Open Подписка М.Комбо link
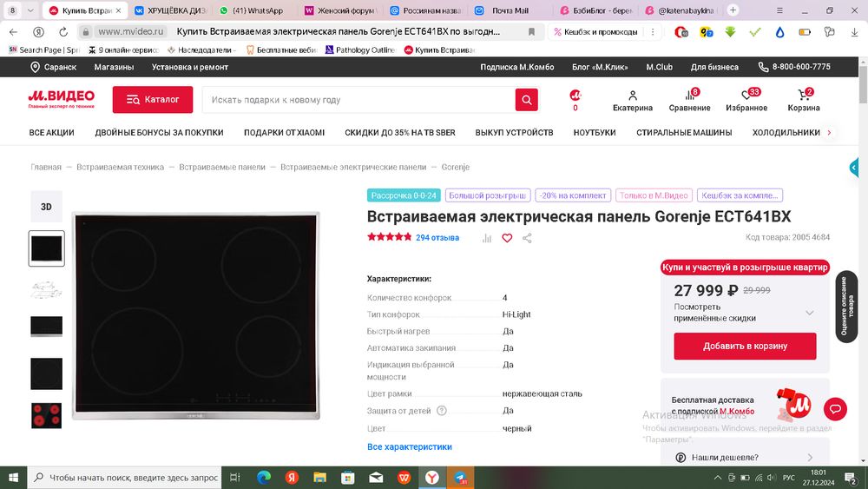This screenshot has height=489, width=868. click(x=517, y=67)
